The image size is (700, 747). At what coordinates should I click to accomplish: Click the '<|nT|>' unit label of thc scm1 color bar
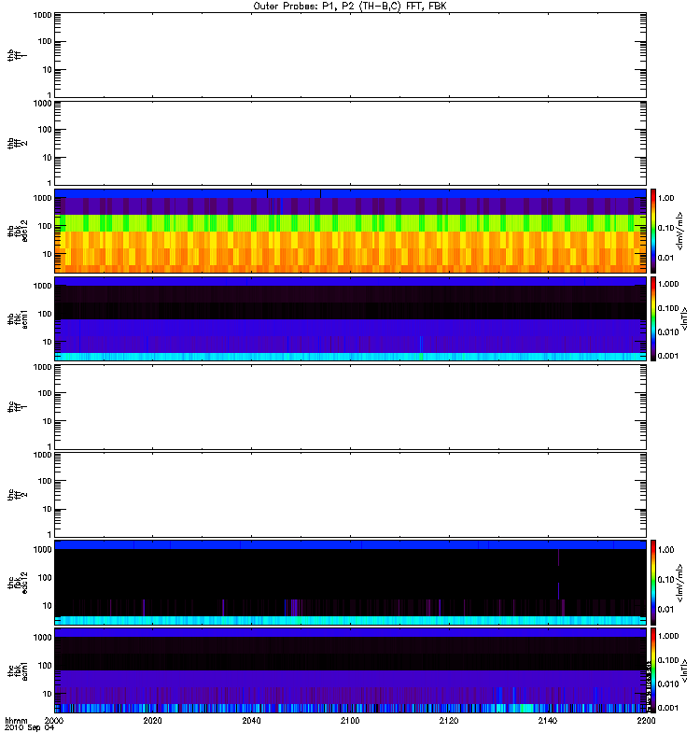pos(684,670)
